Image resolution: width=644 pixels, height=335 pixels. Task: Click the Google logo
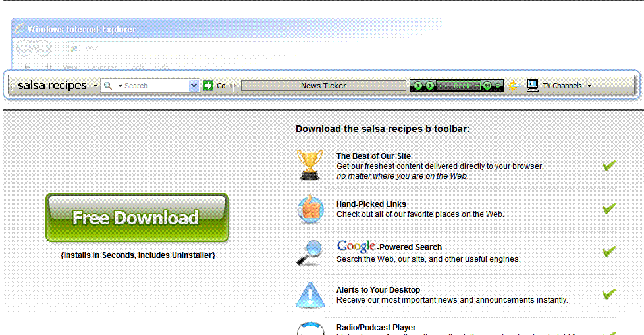(356, 247)
